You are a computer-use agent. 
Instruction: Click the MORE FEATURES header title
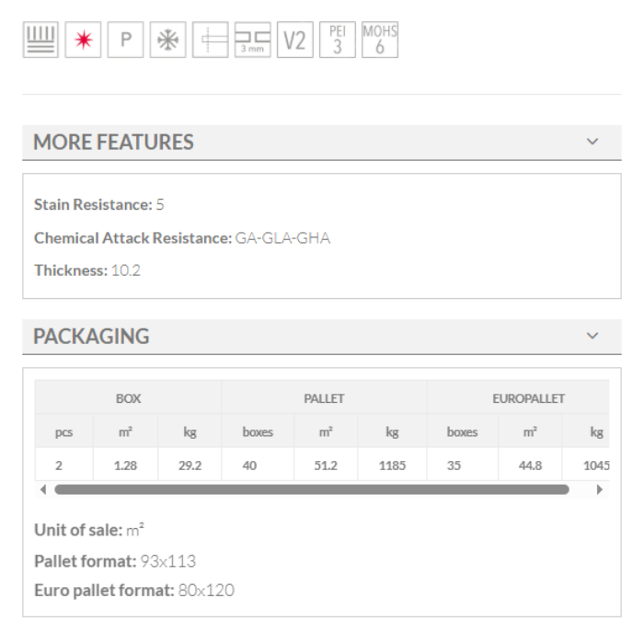click(113, 143)
